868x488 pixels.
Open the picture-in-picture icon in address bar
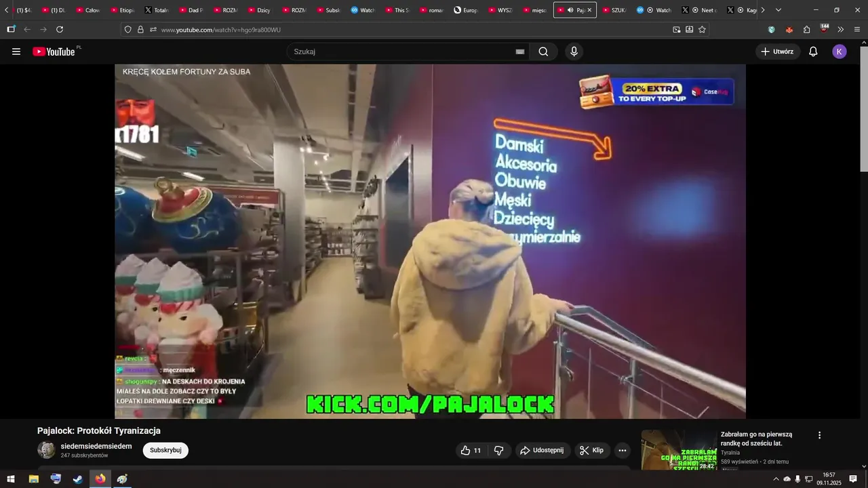tap(676, 30)
